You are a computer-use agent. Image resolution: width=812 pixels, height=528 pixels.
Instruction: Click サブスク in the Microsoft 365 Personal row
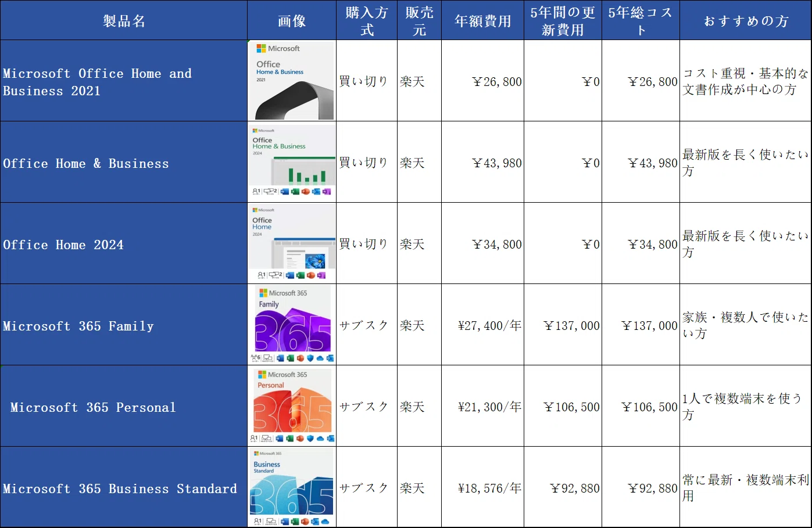[x=363, y=407]
